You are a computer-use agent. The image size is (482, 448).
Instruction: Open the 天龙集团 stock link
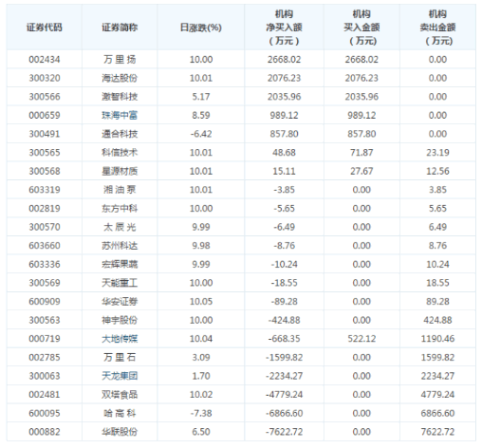tap(120, 376)
